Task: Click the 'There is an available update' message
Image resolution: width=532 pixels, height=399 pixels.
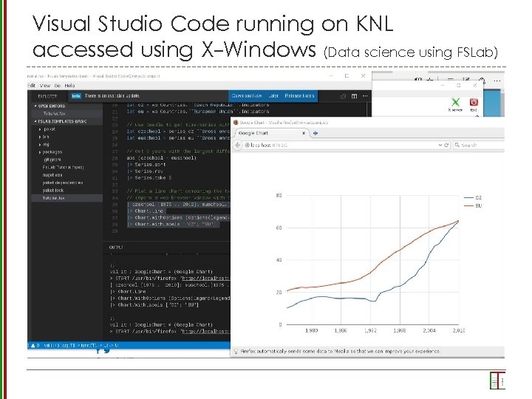Action: (112, 96)
